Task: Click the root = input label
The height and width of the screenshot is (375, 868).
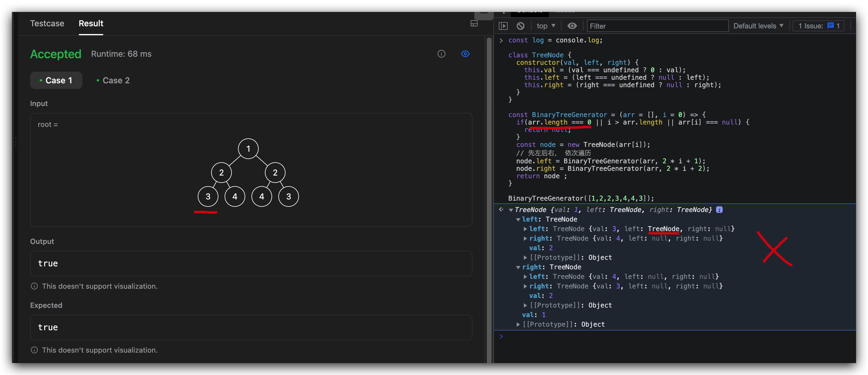Action: point(48,125)
